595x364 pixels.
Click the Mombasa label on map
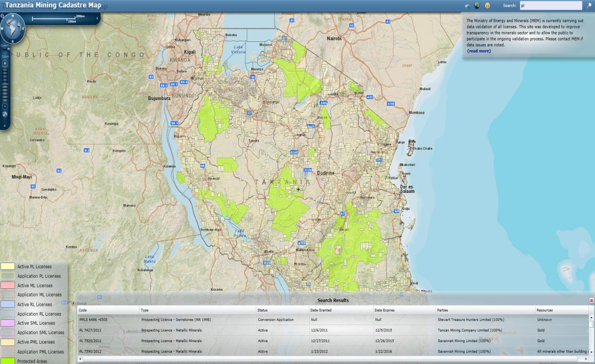click(x=417, y=113)
